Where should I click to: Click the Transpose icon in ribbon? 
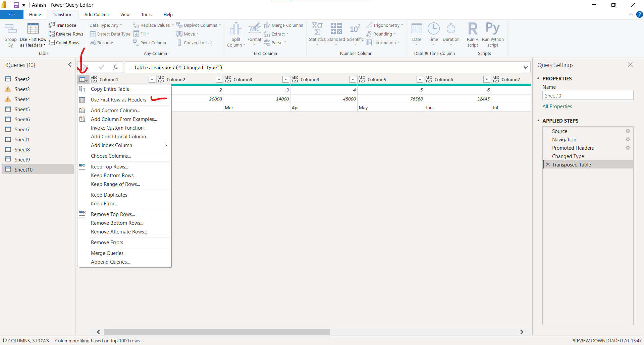(52, 25)
